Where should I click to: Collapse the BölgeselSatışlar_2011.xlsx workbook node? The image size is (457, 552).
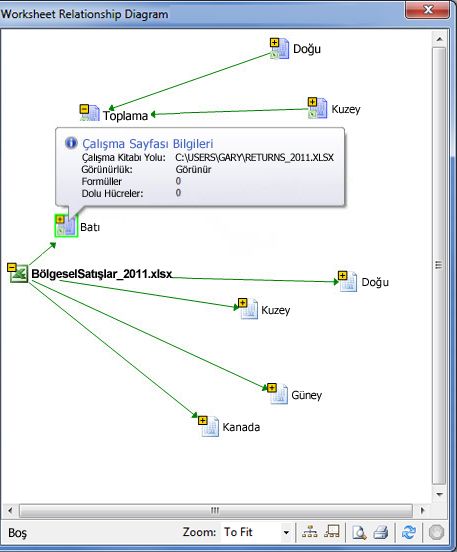12,268
